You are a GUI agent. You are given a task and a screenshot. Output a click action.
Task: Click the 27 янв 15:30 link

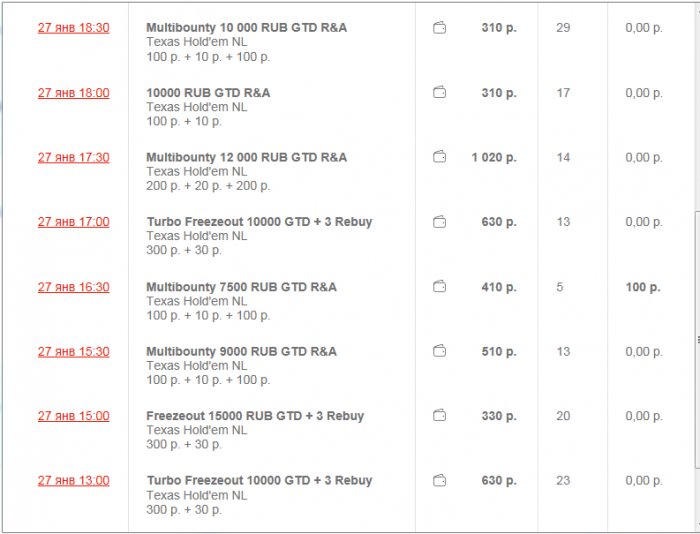(x=74, y=352)
